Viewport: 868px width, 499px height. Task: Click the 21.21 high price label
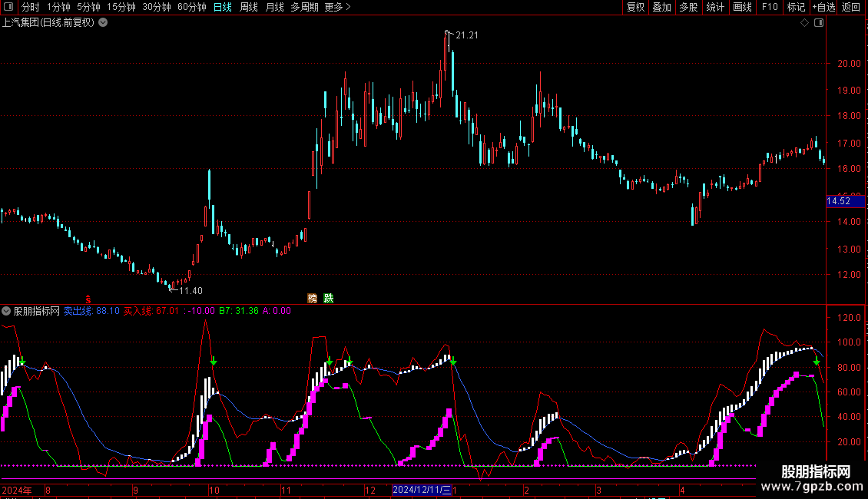(467, 35)
